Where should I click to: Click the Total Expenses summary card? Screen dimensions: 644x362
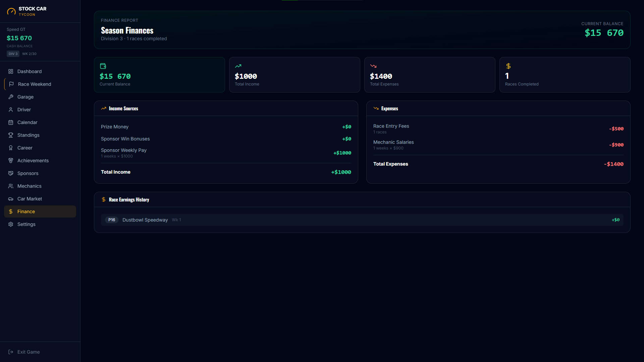pyautogui.click(x=430, y=75)
